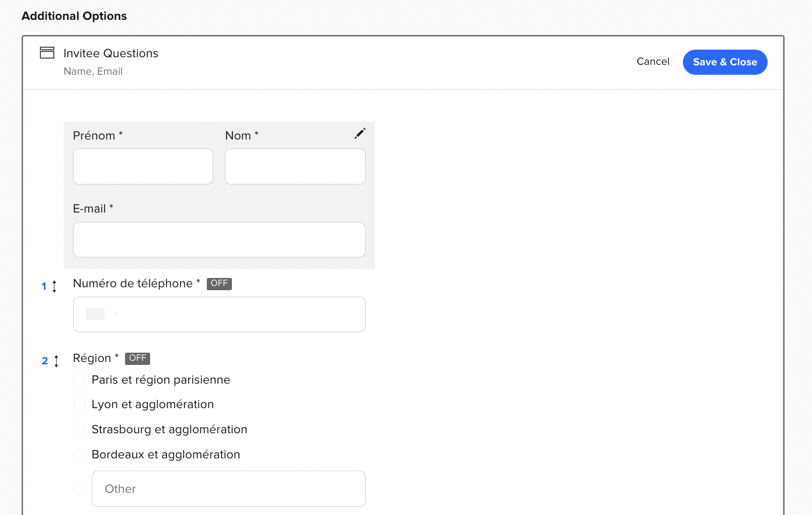Choose Lyon et agglomération
The height and width of the screenshot is (515, 812).
pos(79,404)
